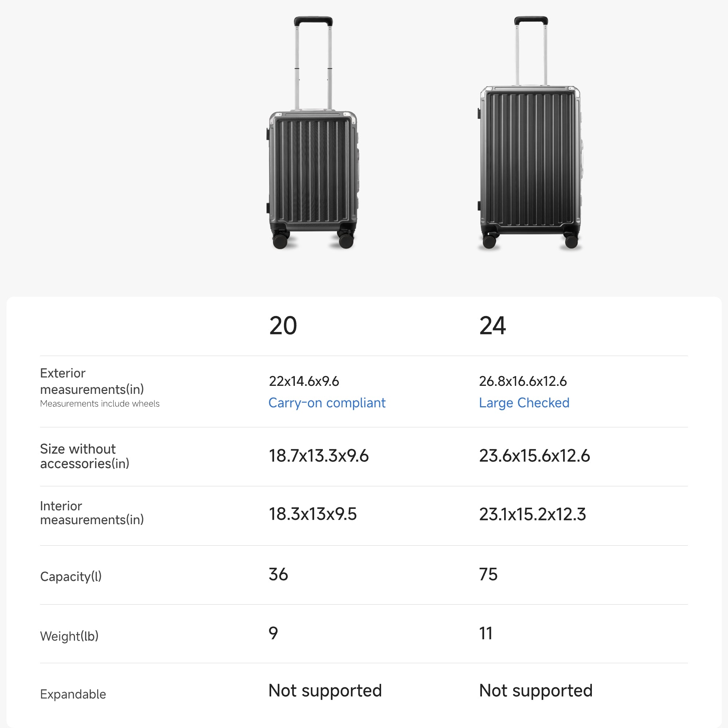Click the 26.8x16.6x12.6 exterior measurement value
This screenshot has height=728, width=728.
click(x=523, y=381)
